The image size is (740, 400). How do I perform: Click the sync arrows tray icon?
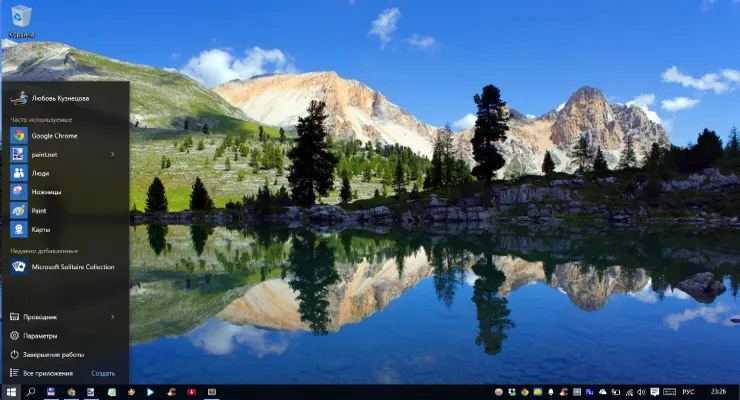[x=512, y=392]
